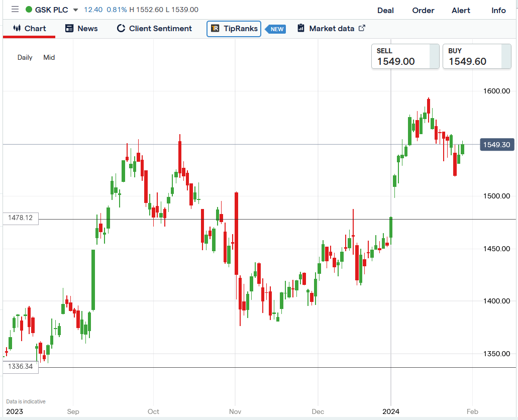Click the BUY 1549.60 price button
Image resolution: width=518 pixels, height=420 pixels.
coord(477,56)
